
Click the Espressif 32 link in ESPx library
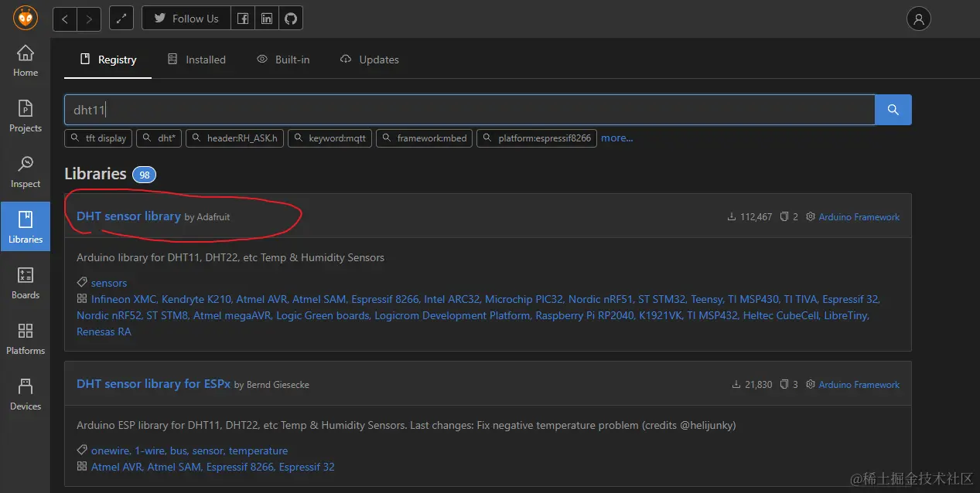click(307, 467)
